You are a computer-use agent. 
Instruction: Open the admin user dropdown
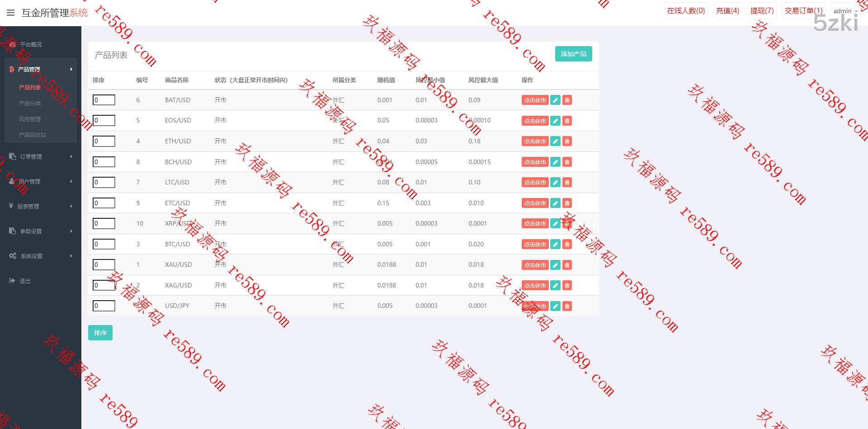pos(844,11)
